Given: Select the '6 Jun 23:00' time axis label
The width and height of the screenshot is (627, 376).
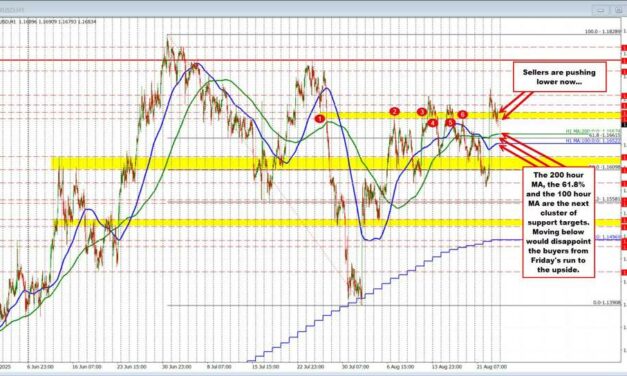Looking at the screenshot, I should 40,367.
